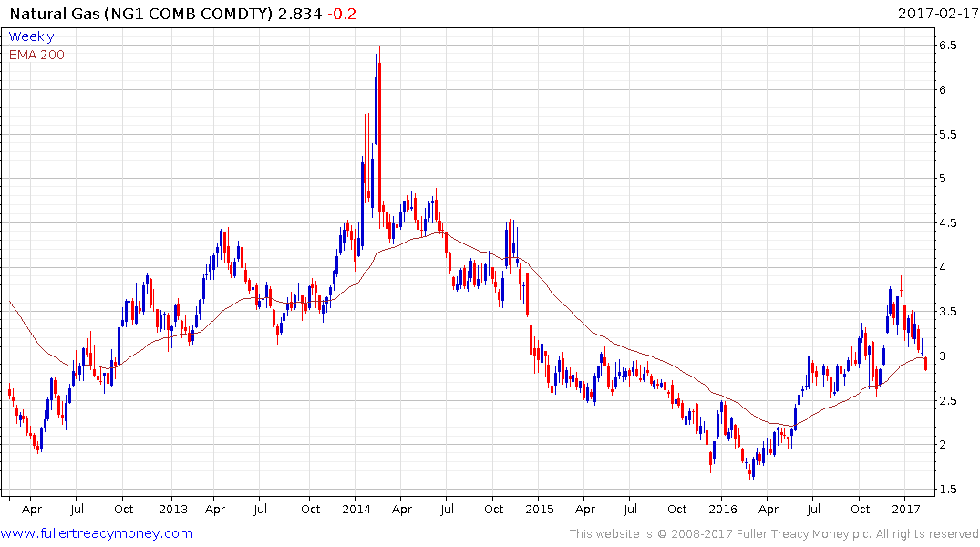This screenshot has height=547, width=980.
Task: Select the 2014 marker on time axis
Action: pyautogui.click(x=356, y=509)
